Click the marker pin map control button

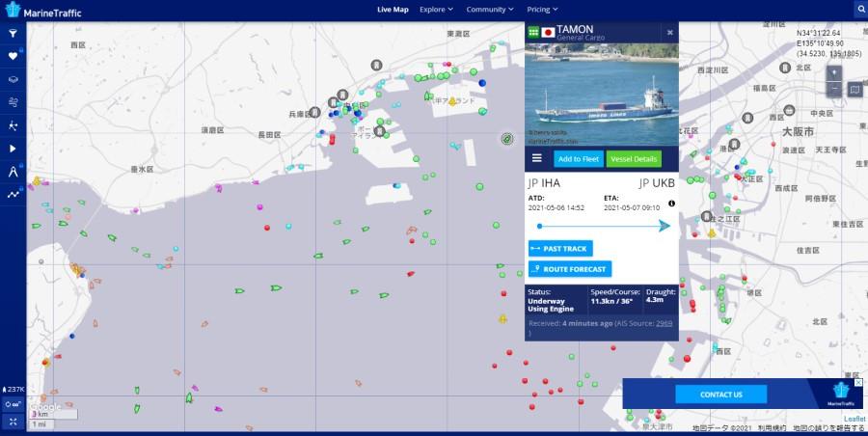(834, 72)
